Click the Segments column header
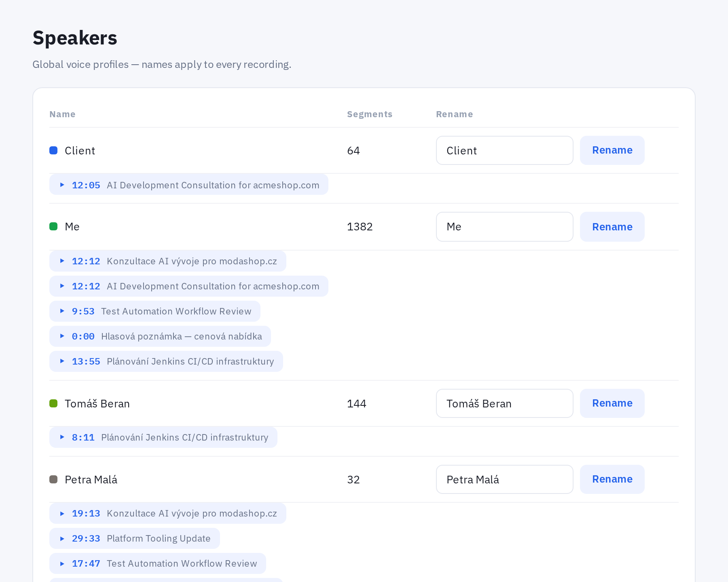This screenshot has height=582, width=728. (370, 114)
